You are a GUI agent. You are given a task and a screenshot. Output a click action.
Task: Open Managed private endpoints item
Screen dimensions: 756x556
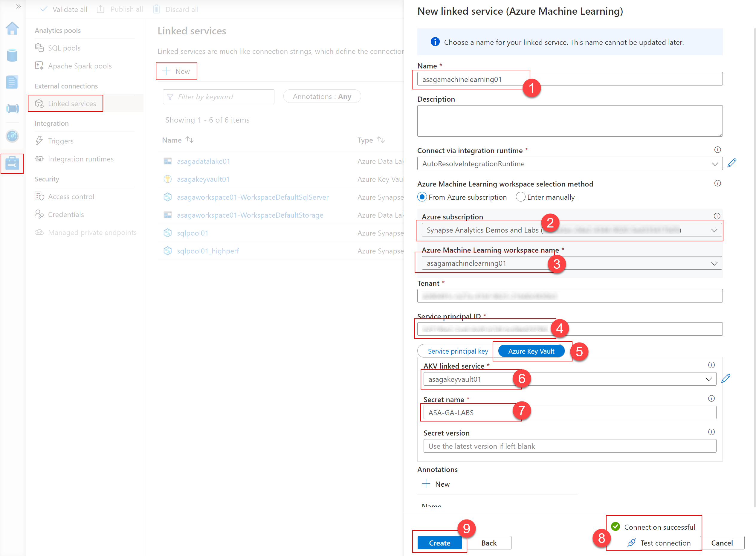[x=86, y=233]
